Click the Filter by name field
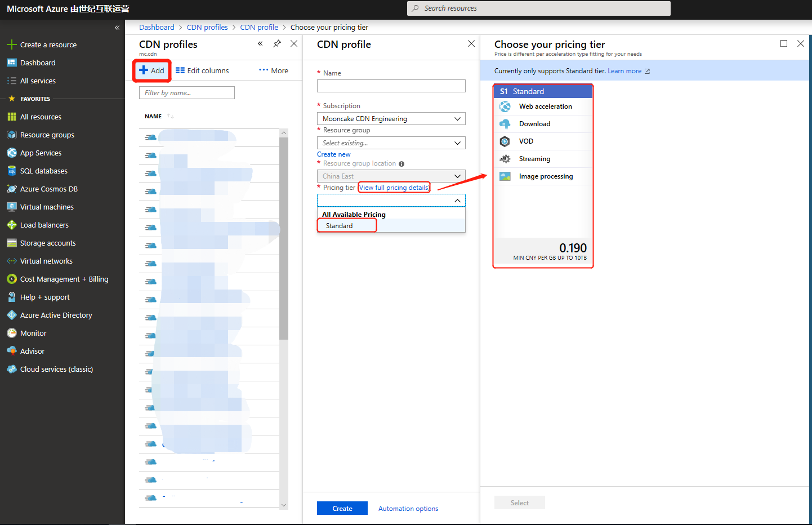 [187, 93]
